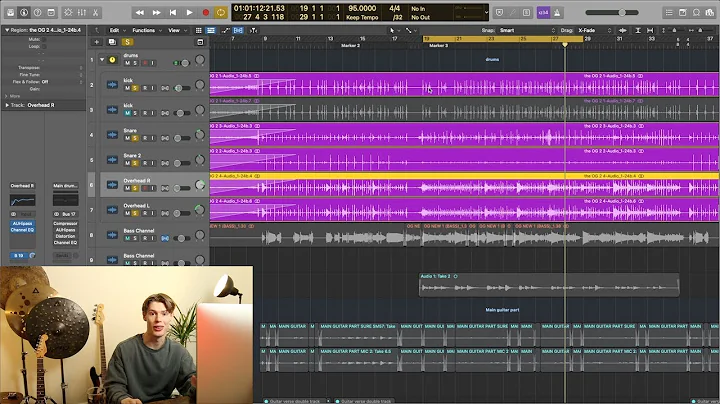This screenshot has width=720, height=404.
Task: Show automation curve button
Action: 225,30
